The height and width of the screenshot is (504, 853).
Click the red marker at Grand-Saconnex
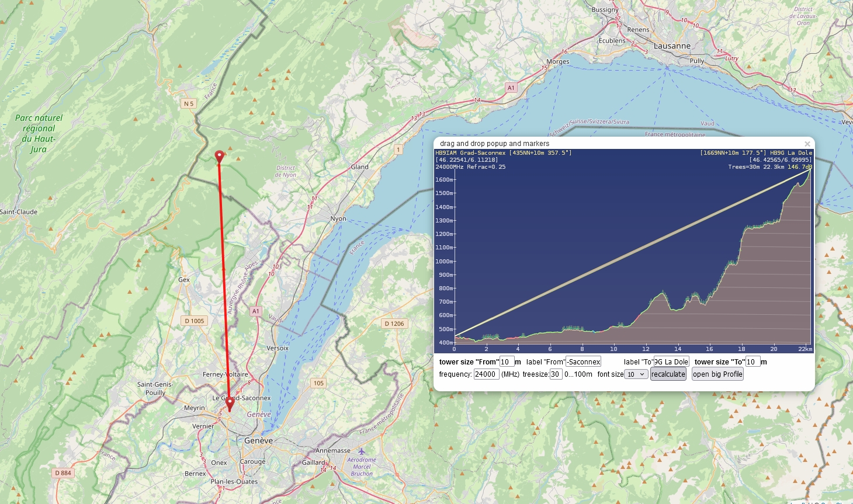pos(230,403)
